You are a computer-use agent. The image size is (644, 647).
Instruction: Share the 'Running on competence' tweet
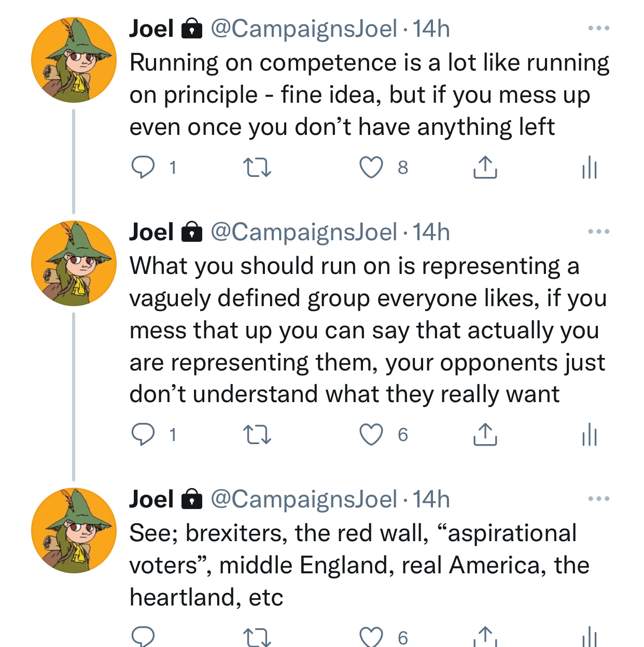pyautogui.click(x=485, y=168)
